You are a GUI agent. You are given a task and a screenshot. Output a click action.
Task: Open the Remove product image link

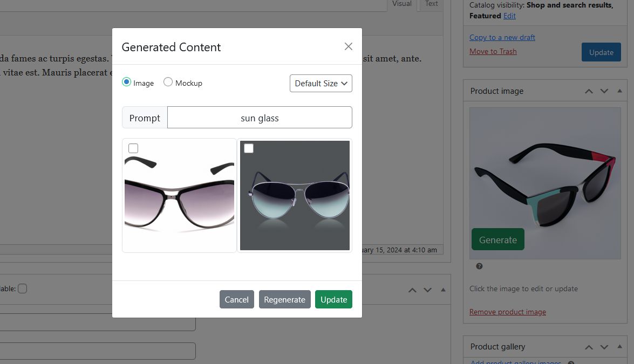click(x=507, y=312)
